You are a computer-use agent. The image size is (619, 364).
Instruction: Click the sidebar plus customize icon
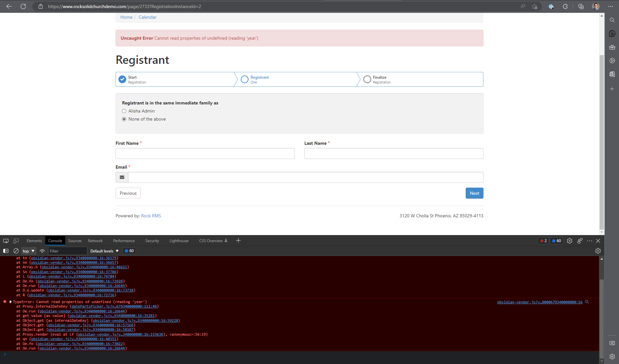pyautogui.click(x=612, y=89)
